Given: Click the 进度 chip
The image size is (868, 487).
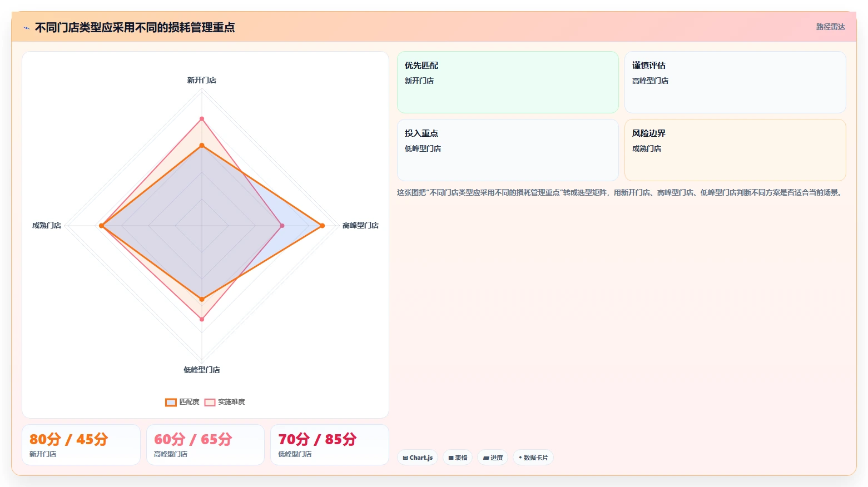Looking at the screenshot, I should [493, 458].
